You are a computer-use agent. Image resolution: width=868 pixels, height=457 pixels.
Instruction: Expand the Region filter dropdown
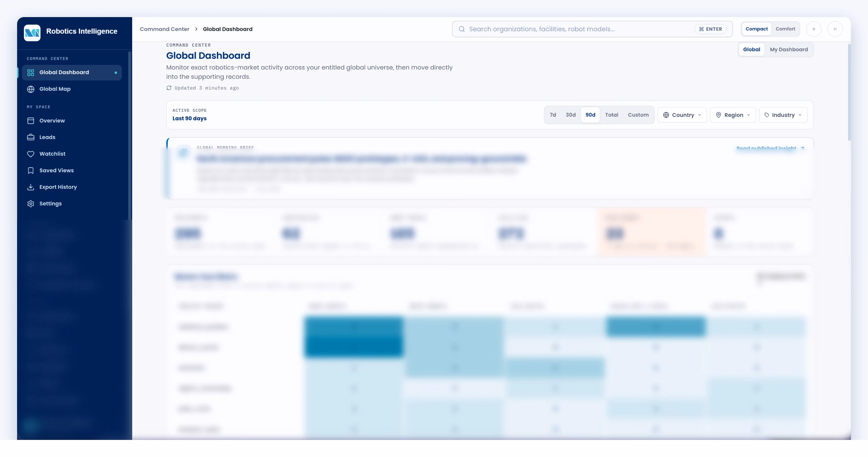tap(733, 115)
